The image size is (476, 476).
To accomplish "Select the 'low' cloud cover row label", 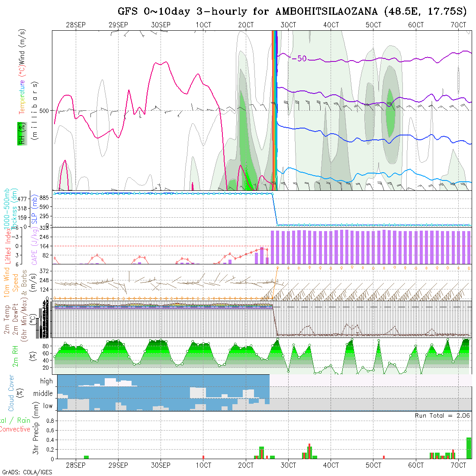I will [x=48, y=406].
